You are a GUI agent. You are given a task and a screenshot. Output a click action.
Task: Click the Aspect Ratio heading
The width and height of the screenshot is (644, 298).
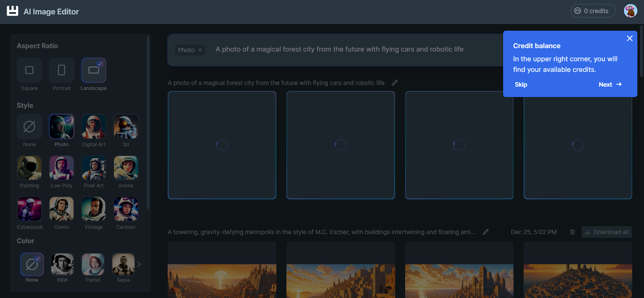coord(37,46)
